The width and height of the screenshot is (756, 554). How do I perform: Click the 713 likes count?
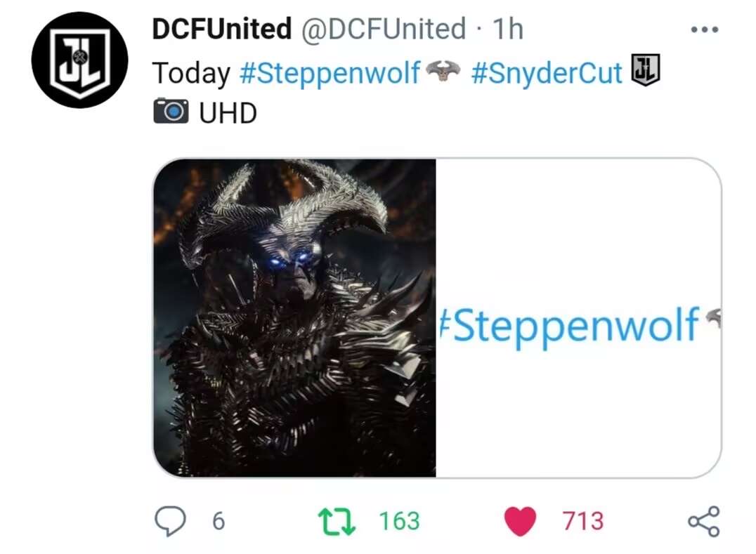click(x=583, y=521)
